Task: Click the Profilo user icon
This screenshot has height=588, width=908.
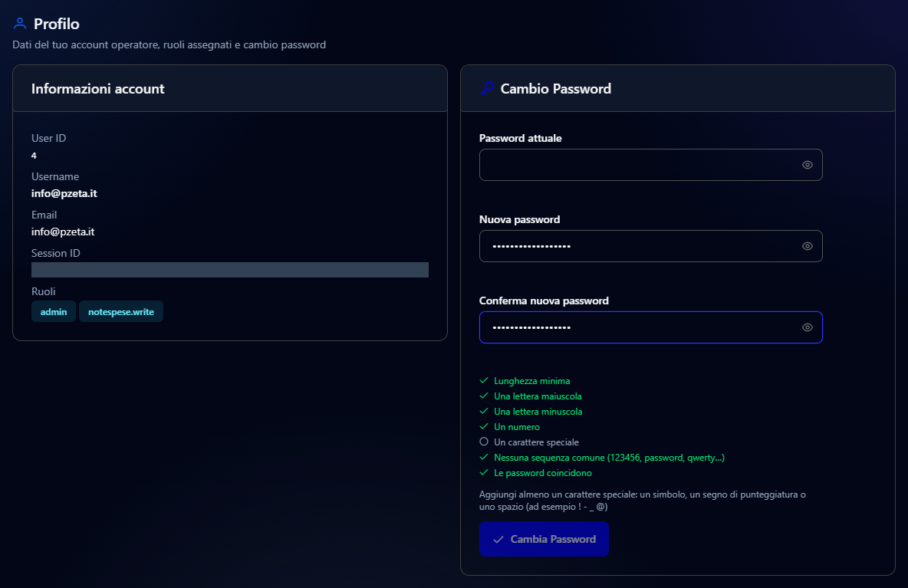Action: (20, 23)
